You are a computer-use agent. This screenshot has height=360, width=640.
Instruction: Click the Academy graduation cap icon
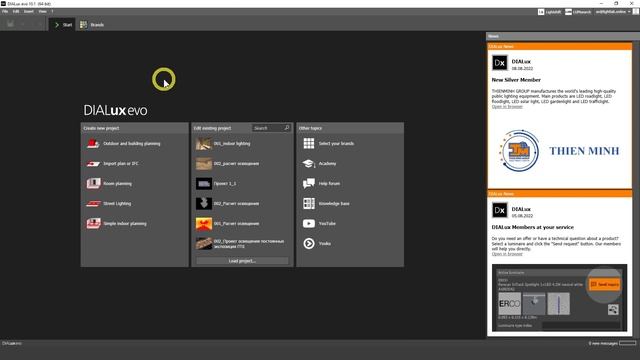(x=309, y=164)
